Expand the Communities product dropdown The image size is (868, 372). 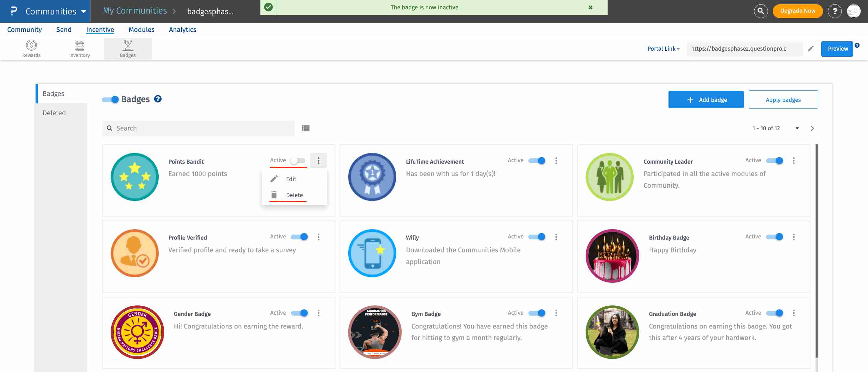(83, 11)
